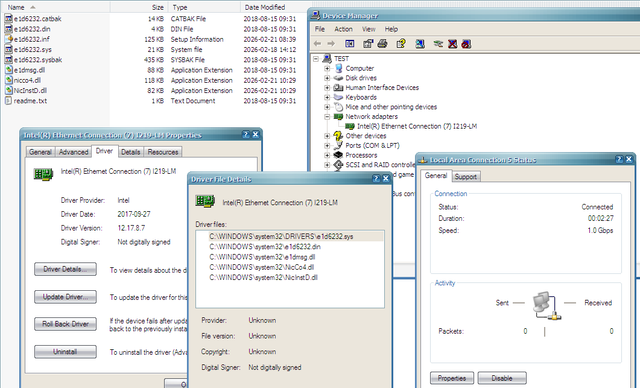Click Uninstall button in Ethernet Properties dialog
The height and width of the screenshot is (388, 640).
tap(65, 351)
